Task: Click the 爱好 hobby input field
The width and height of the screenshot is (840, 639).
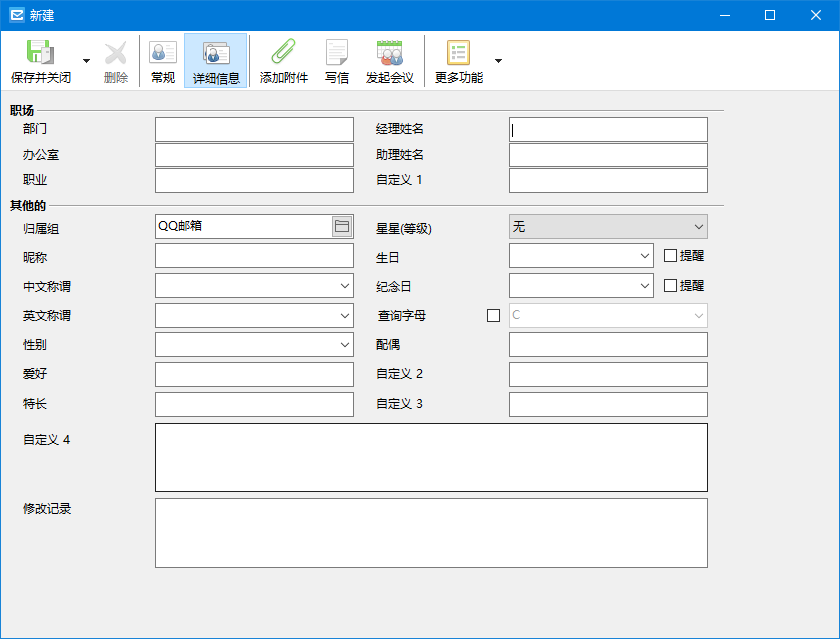Action: click(254, 374)
